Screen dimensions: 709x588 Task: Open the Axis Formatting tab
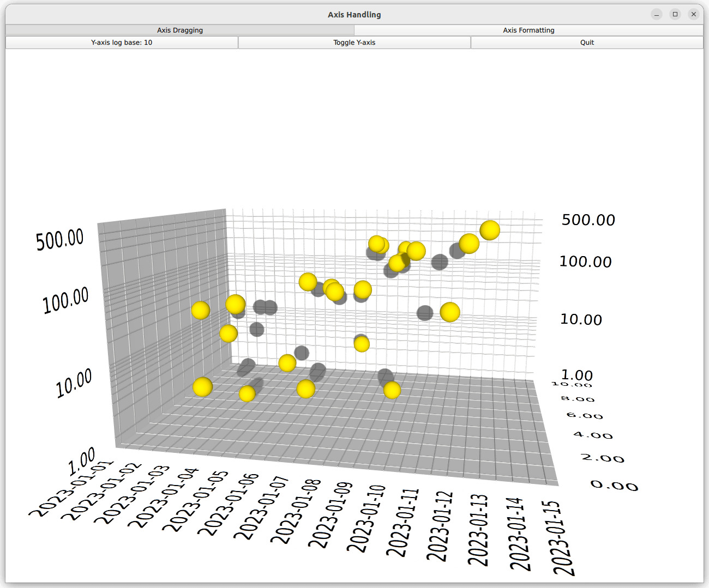[x=528, y=31]
